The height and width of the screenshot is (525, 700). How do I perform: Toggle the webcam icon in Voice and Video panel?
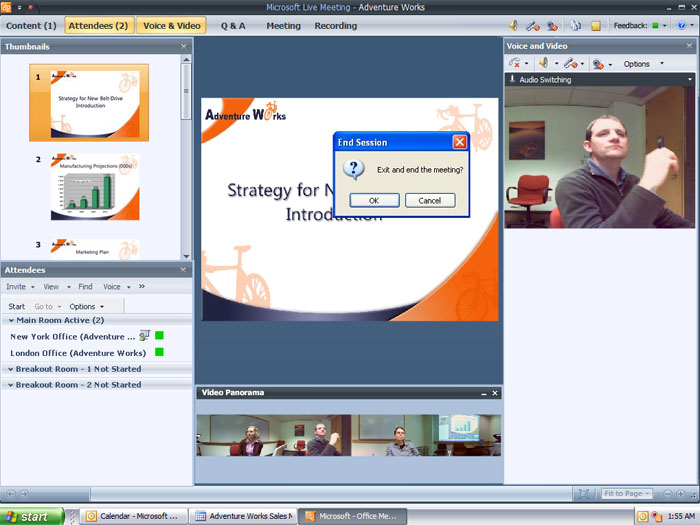(598, 64)
